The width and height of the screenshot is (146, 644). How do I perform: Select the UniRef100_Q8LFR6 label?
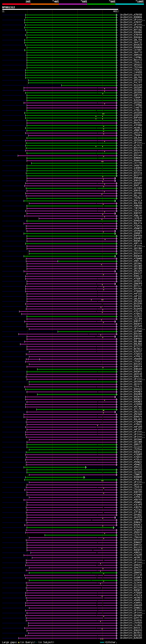(131, 77)
